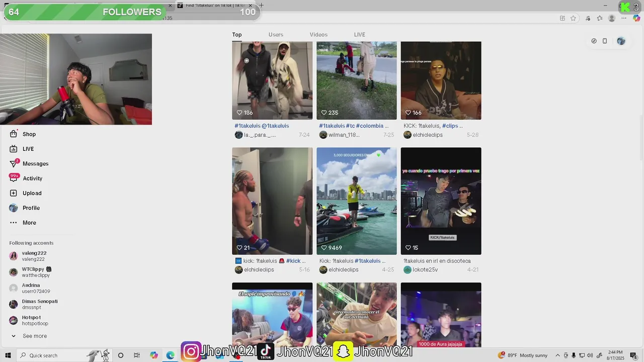Image resolution: width=644 pixels, height=362 pixels.
Task: Click elchicleclips author dated 5-16
Action: click(259, 270)
